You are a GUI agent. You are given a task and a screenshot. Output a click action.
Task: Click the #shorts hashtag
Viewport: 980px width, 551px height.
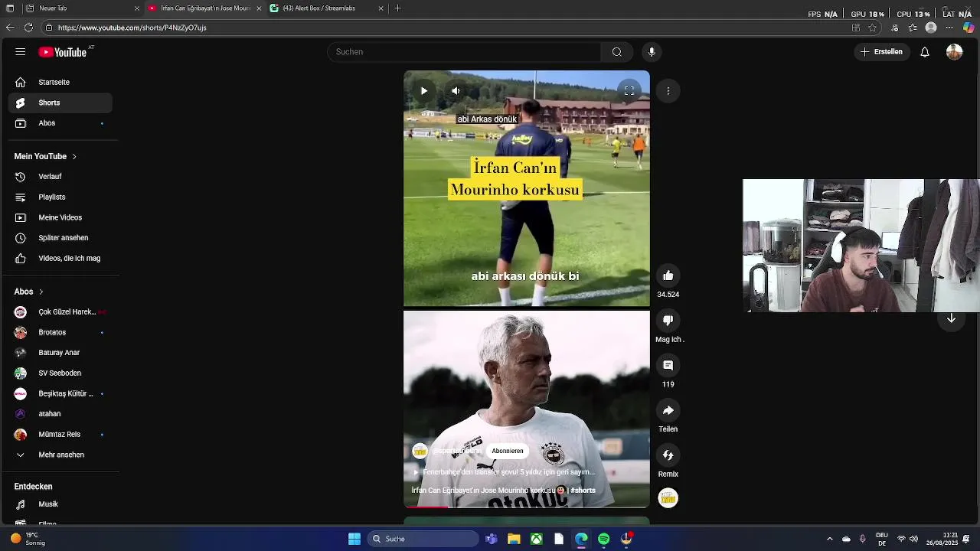pos(583,491)
